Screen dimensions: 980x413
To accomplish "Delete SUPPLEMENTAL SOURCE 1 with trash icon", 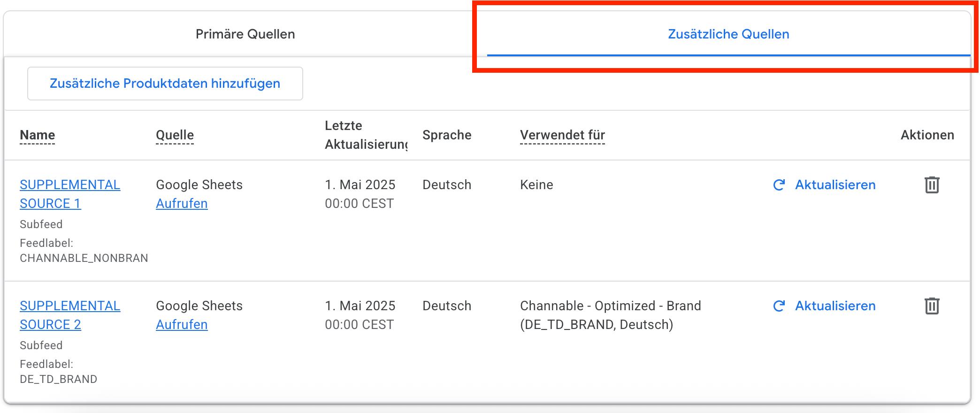I will point(932,185).
